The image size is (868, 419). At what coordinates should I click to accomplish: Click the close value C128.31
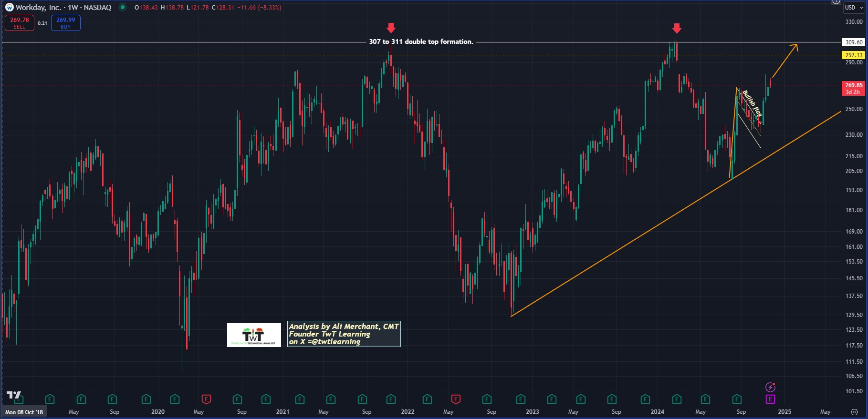click(x=222, y=8)
